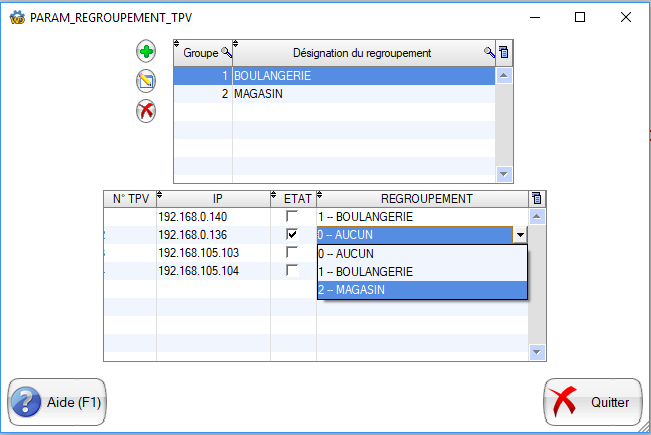Click the red X delete-group icon
The height and width of the screenshot is (435, 651).
[146, 111]
